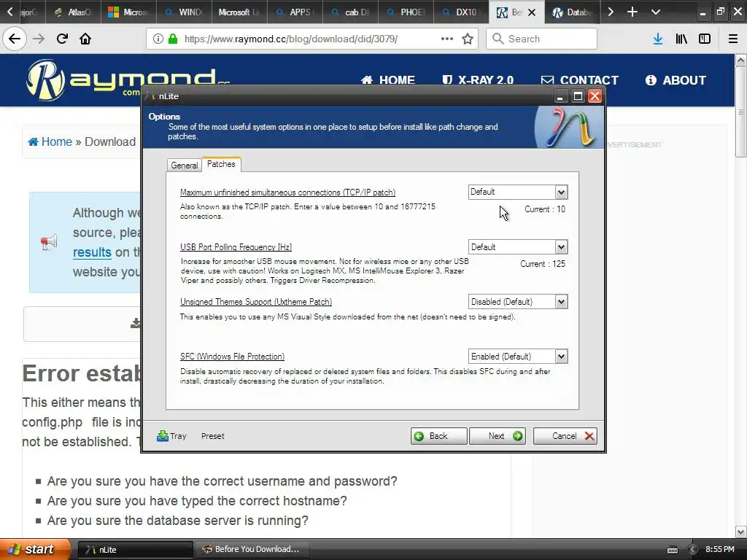Click the megaphone icon in notice

[49, 242]
